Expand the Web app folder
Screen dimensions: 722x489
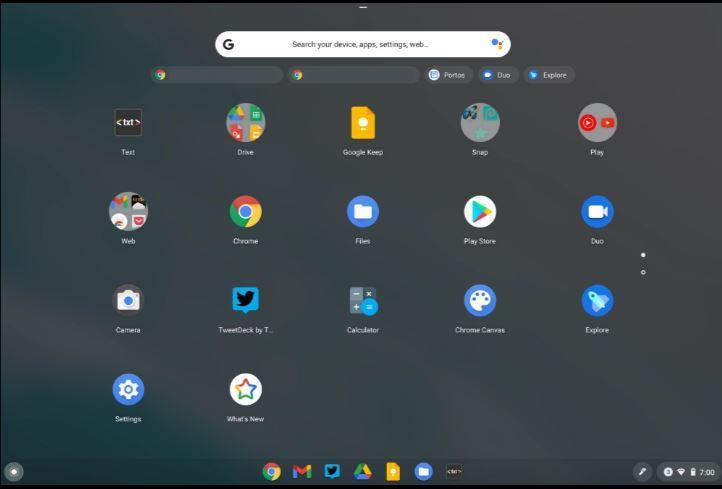pos(128,212)
